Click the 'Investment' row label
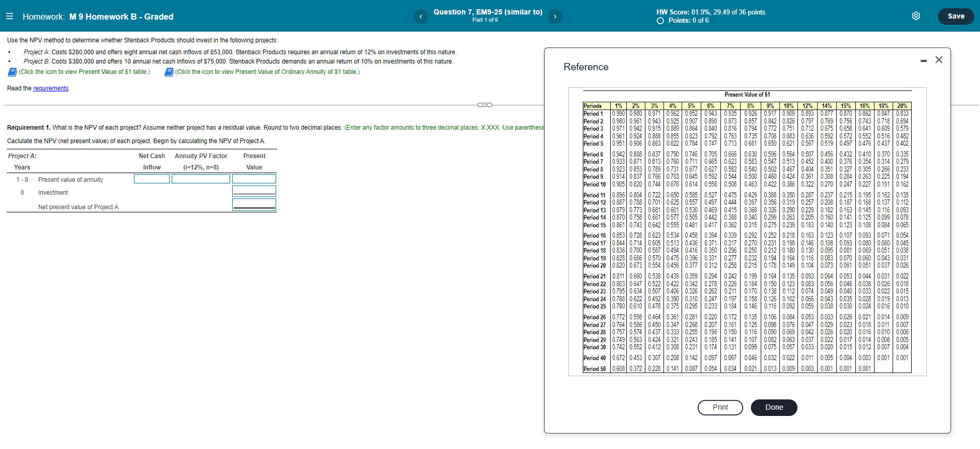This screenshot has height=449, width=980. (53, 193)
